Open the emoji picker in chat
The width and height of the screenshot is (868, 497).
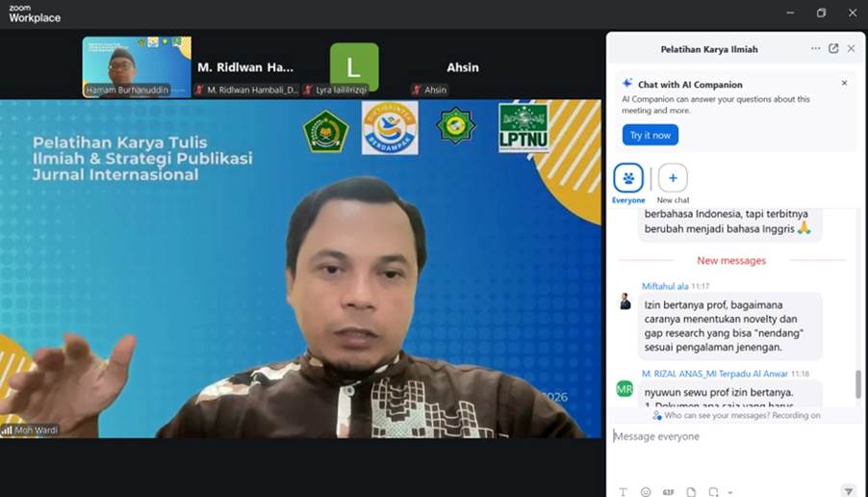tap(645, 492)
